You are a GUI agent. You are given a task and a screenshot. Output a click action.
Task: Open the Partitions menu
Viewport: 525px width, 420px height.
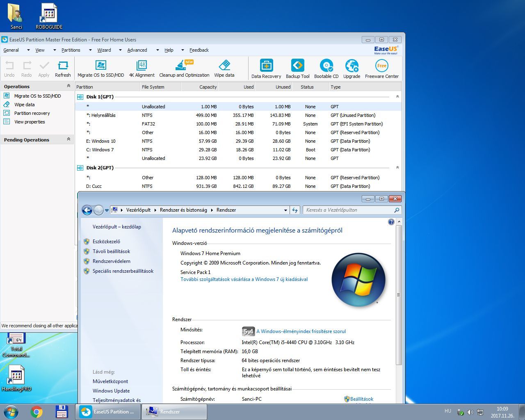[x=71, y=50]
